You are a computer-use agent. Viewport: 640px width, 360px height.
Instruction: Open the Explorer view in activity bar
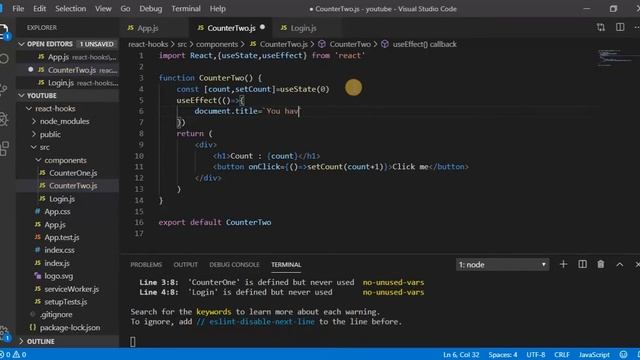pyautogui.click(x=4, y=31)
